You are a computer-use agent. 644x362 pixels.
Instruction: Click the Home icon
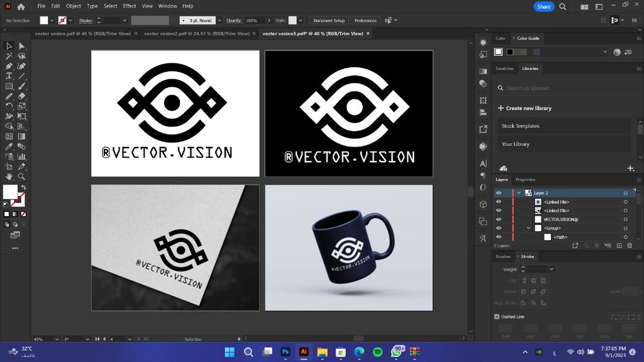(21, 6)
